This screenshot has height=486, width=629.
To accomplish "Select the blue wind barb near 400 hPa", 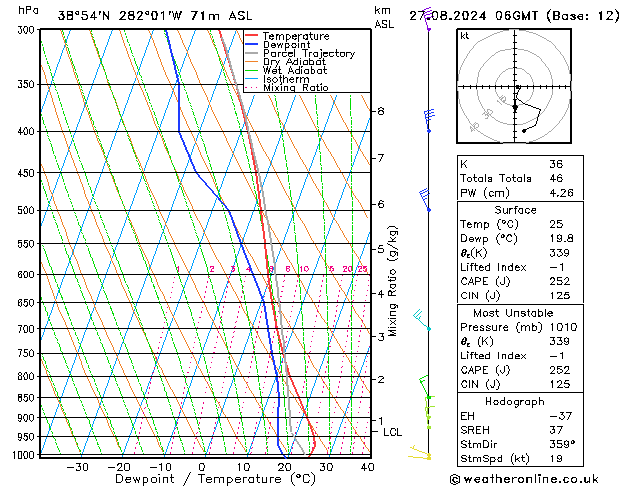I will pyautogui.click(x=429, y=120).
